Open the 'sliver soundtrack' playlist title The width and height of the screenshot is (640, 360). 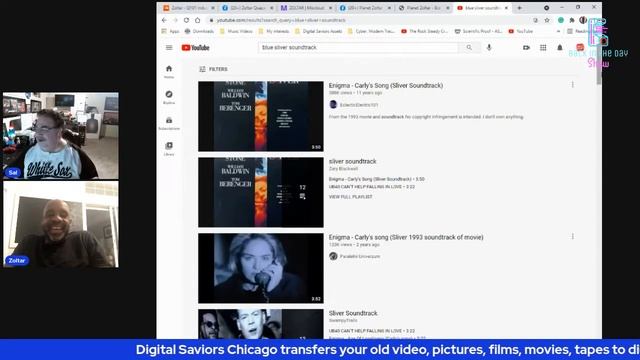[x=353, y=161]
